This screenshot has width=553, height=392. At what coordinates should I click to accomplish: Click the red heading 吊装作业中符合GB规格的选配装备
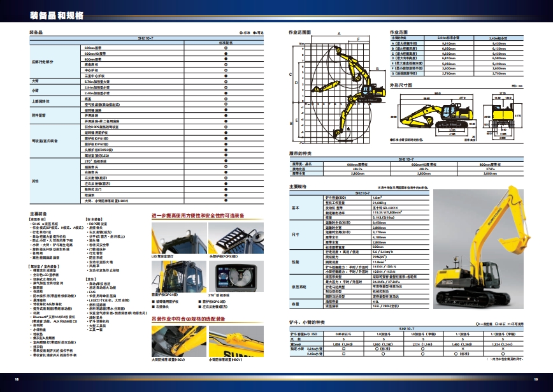coord(189,319)
